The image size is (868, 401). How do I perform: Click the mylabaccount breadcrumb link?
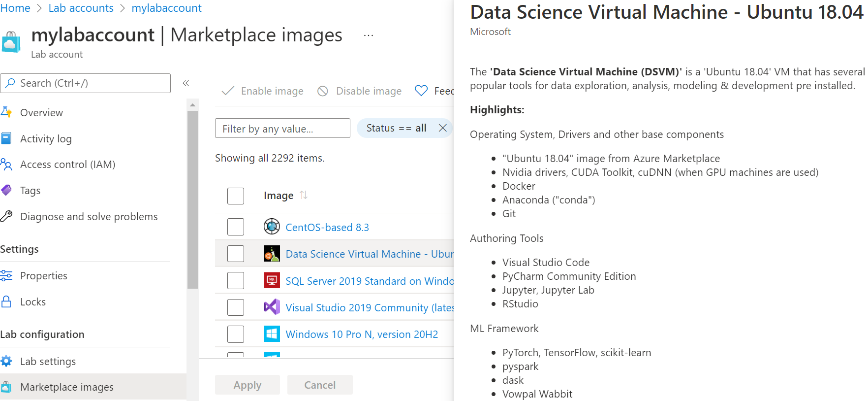coord(166,8)
